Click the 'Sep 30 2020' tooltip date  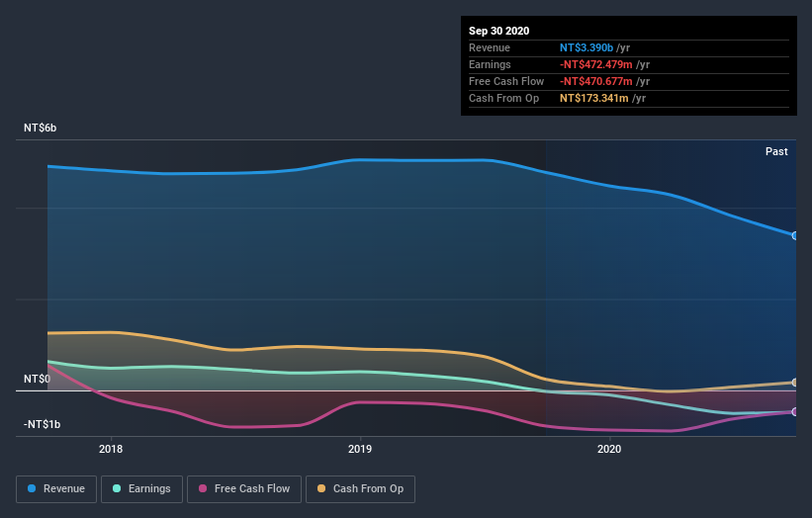(x=499, y=31)
